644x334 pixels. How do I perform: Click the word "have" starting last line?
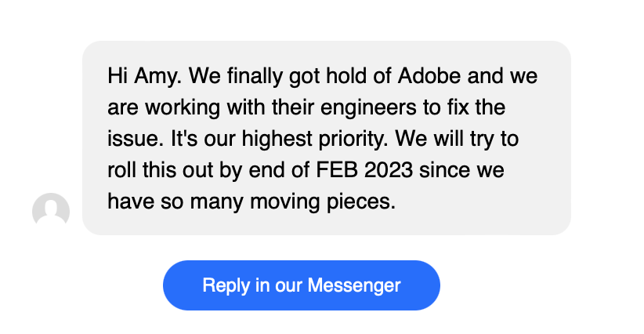(x=131, y=201)
